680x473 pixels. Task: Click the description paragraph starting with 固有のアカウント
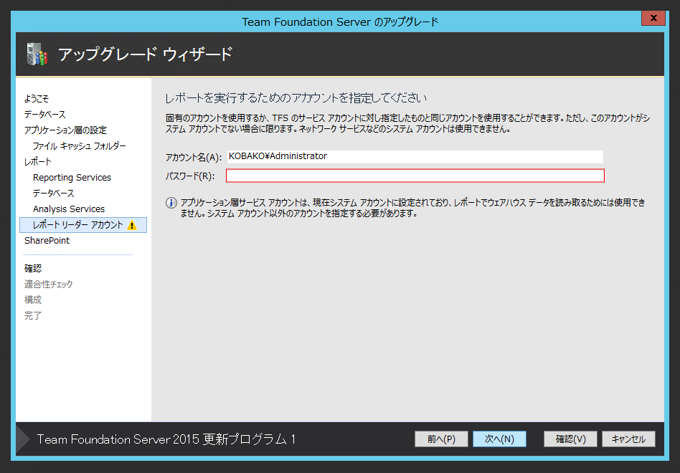click(408, 124)
